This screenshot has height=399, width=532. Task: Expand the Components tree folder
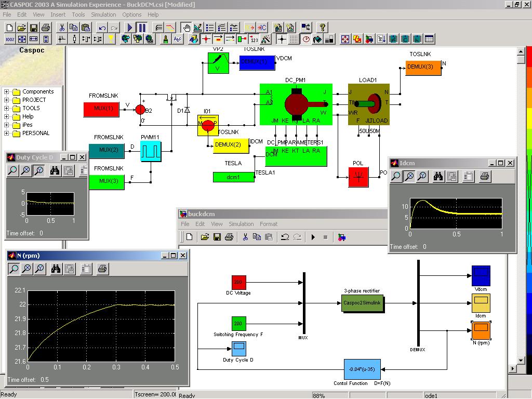point(7,92)
